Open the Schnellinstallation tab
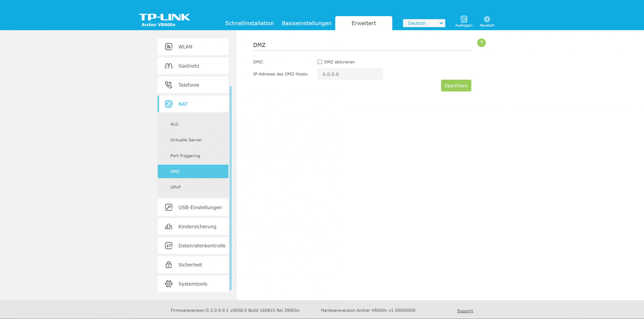 click(249, 23)
